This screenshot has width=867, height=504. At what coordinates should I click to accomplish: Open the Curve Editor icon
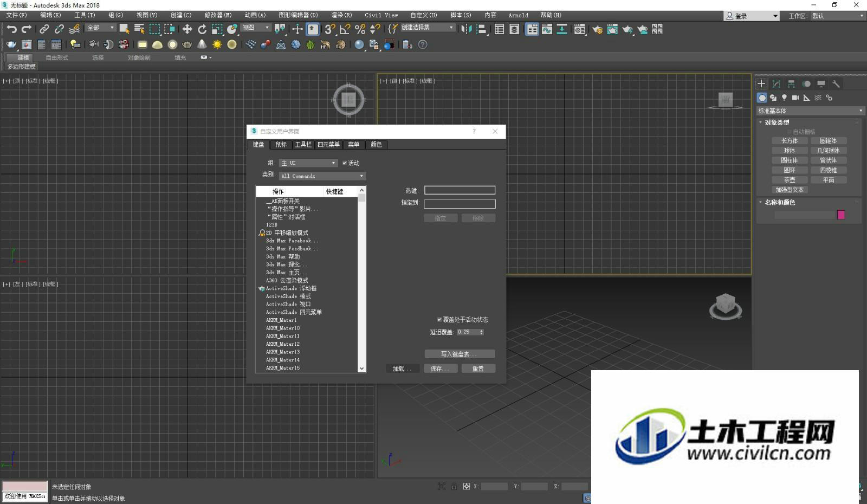[x=547, y=29]
